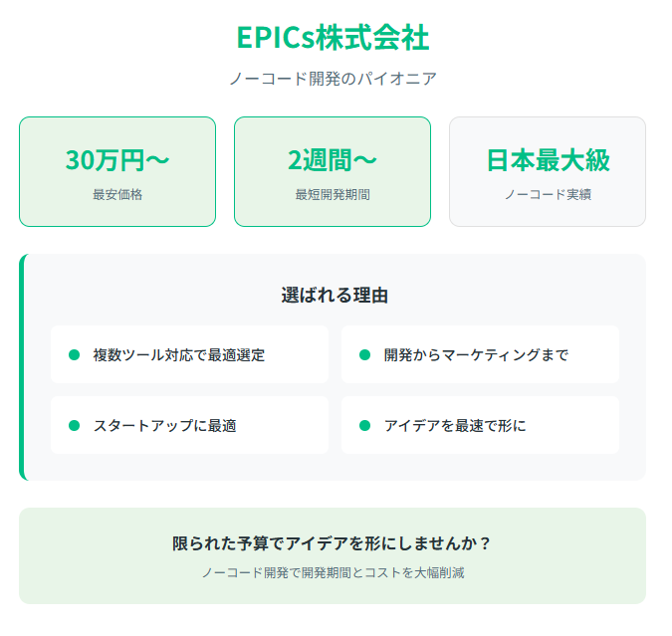Click the green accent bar of reasons panel
672x636 pixels.
[22, 367]
